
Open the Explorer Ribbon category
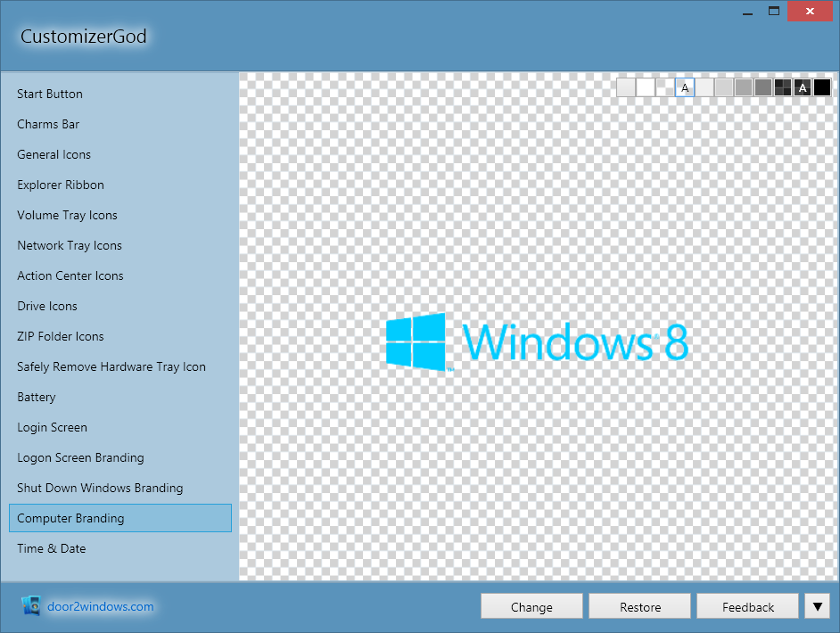coord(60,185)
